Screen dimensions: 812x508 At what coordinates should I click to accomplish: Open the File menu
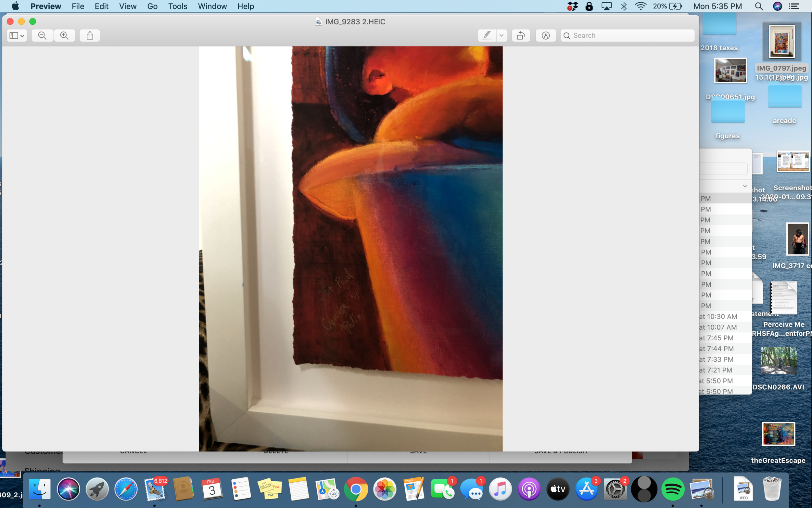pos(78,6)
